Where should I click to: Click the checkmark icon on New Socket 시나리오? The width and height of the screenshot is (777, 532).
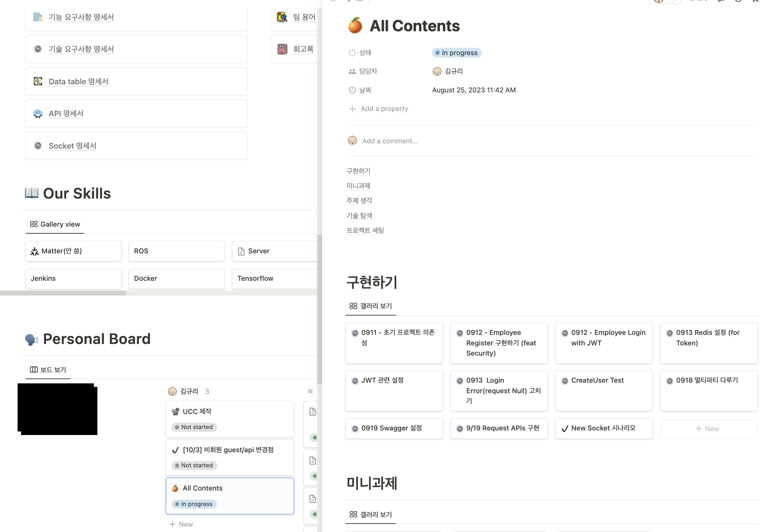(x=565, y=428)
